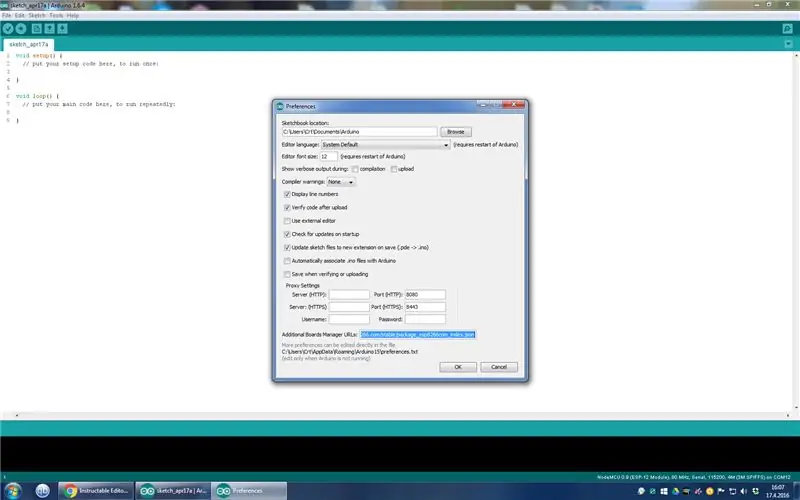
Task: Open the Serial Monitor icon
Action: [x=787, y=28]
